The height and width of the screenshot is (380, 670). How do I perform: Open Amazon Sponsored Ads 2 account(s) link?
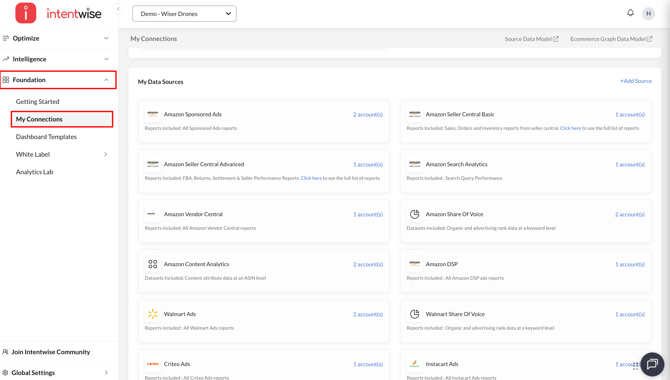click(x=368, y=115)
